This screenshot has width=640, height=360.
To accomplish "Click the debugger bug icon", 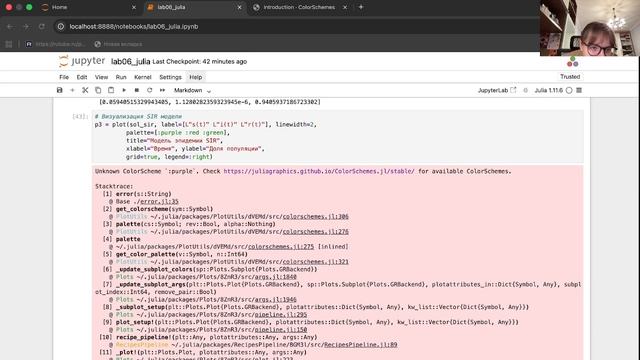I will (526, 90).
